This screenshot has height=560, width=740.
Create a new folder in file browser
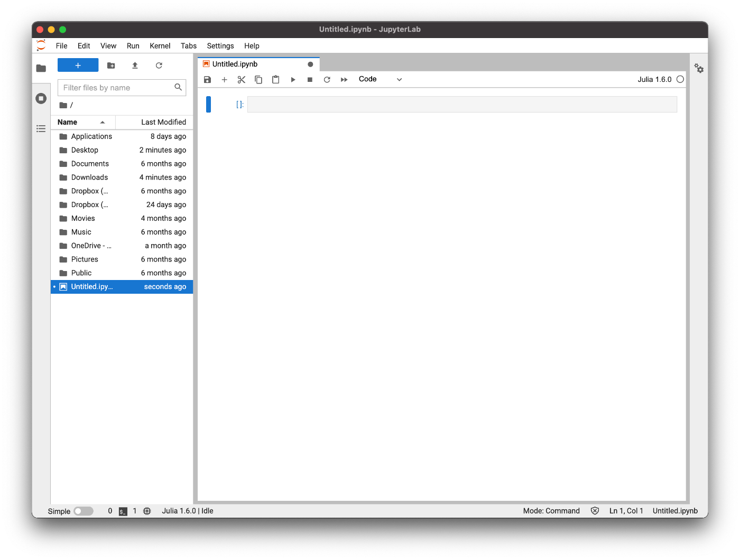111,66
